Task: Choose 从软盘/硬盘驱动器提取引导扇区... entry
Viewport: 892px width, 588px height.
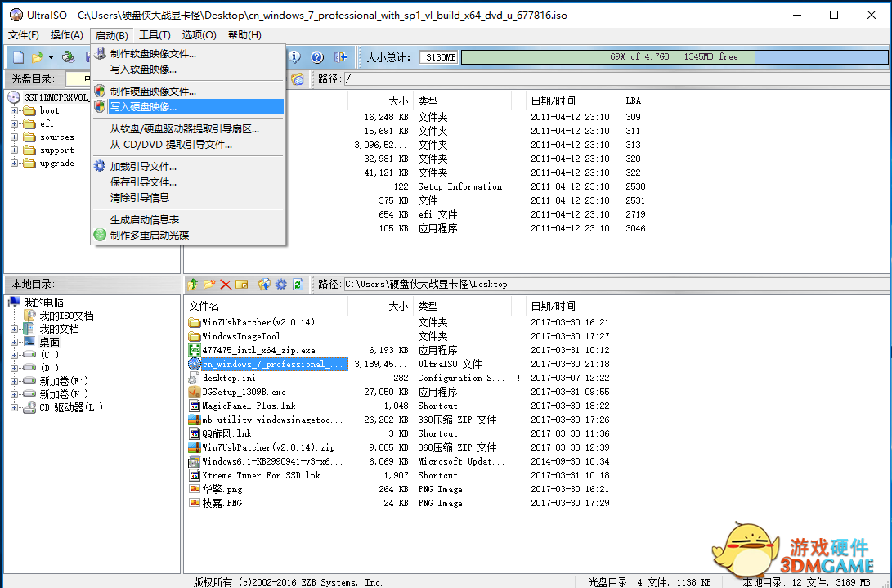Action: click(188, 129)
